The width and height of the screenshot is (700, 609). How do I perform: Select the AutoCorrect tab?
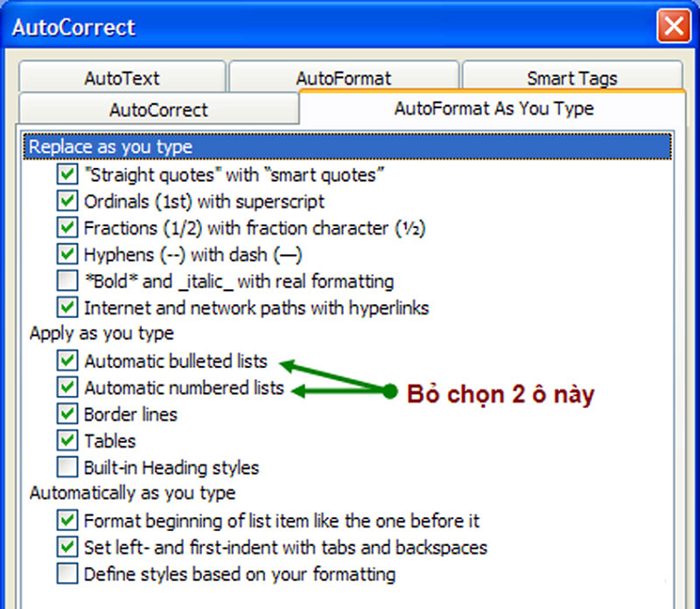pyautogui.click(x=159, y=109)
